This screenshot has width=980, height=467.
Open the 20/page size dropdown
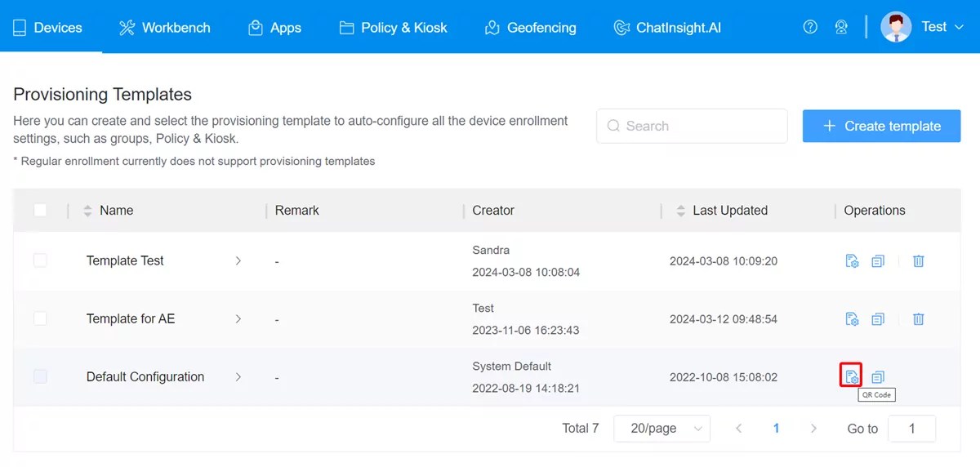(x=661, y=429)
